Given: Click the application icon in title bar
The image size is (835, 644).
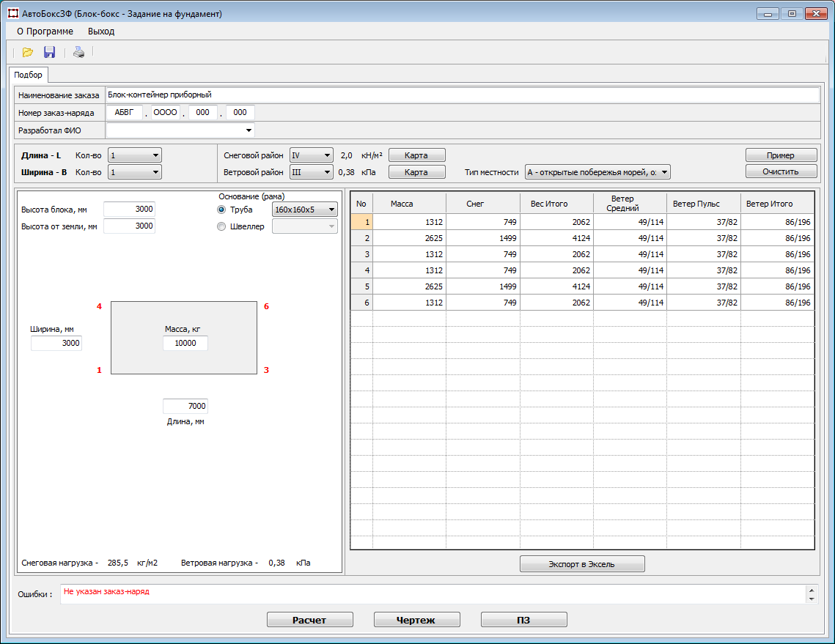Looking at the screenshot, I should pos(12,13).
